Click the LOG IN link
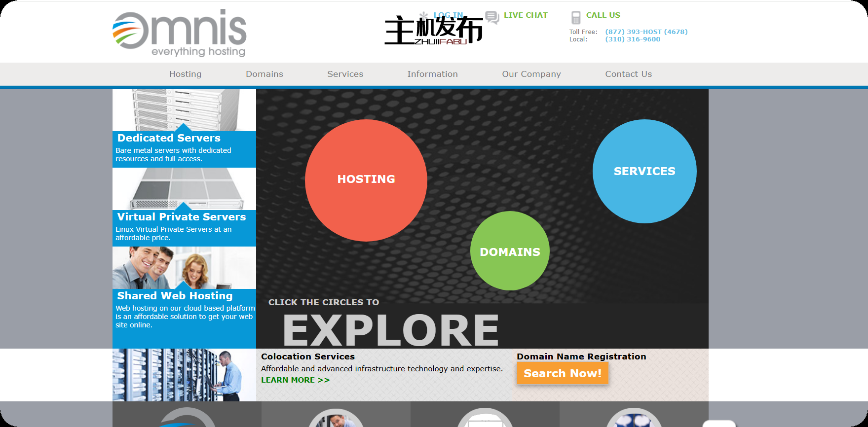 click(448, 15)
